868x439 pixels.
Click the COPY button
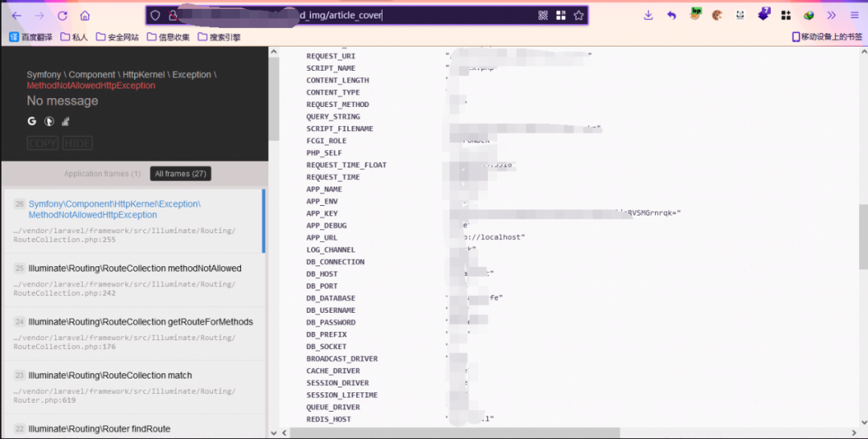point(43,143)
